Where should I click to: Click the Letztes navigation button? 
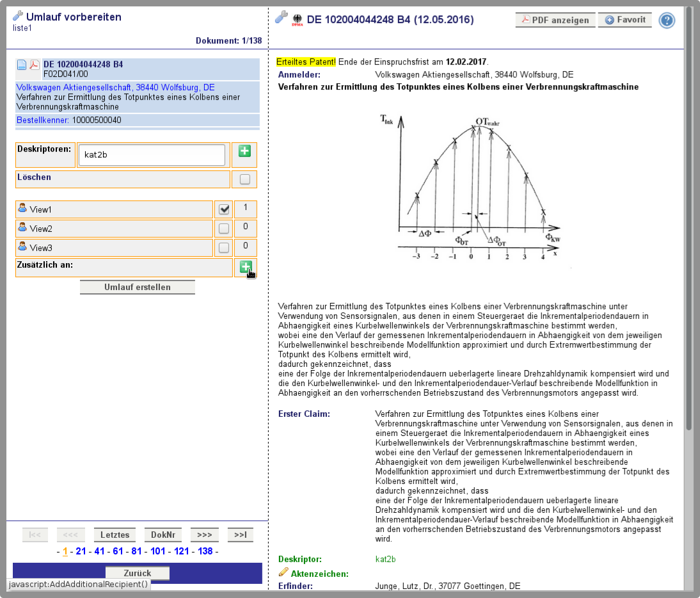(x=115, y=535)
